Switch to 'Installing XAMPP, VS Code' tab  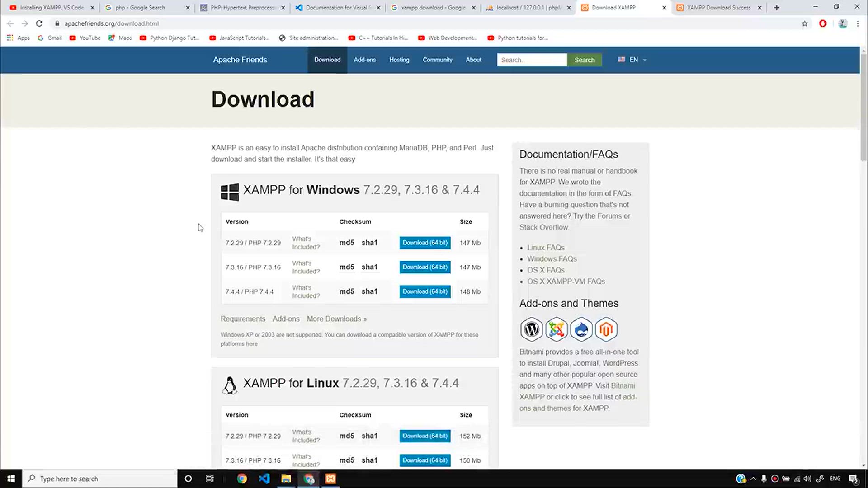(52, 8)
